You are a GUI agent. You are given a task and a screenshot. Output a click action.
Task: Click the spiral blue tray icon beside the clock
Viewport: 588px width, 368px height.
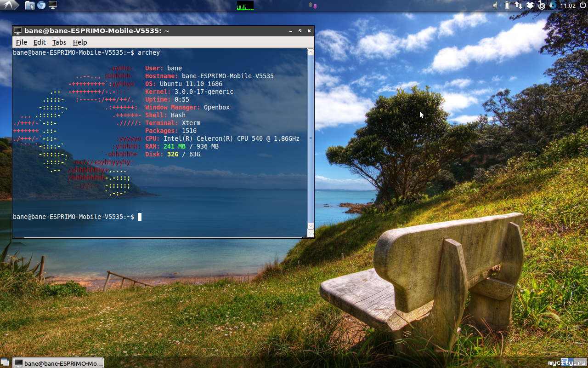pyautogui.click(x=553, y=5)
